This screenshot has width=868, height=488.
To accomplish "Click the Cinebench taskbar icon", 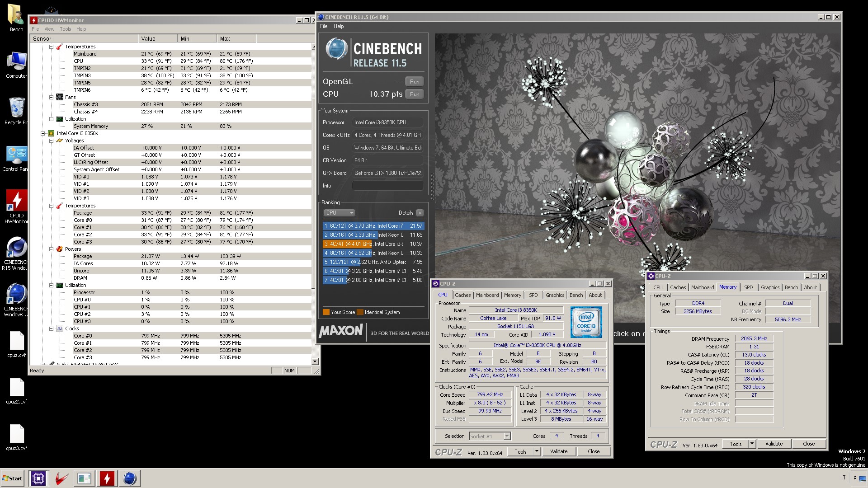I will (129, 478).
